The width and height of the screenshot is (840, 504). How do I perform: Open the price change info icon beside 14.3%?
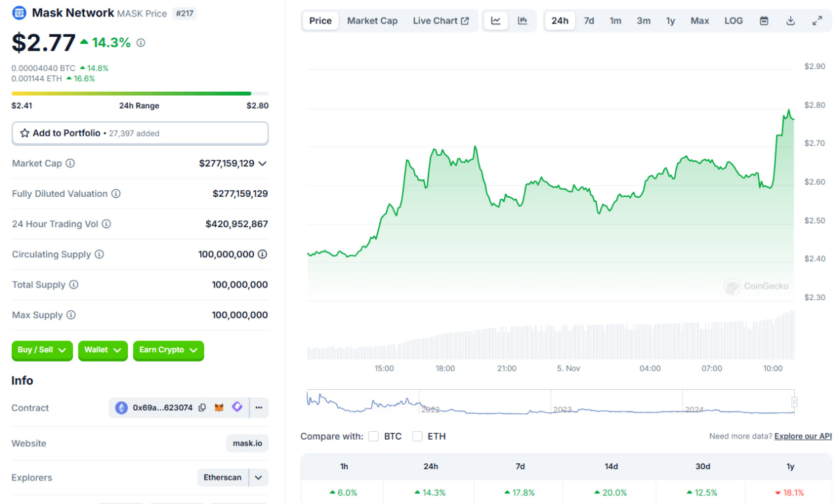pos(140,43)
